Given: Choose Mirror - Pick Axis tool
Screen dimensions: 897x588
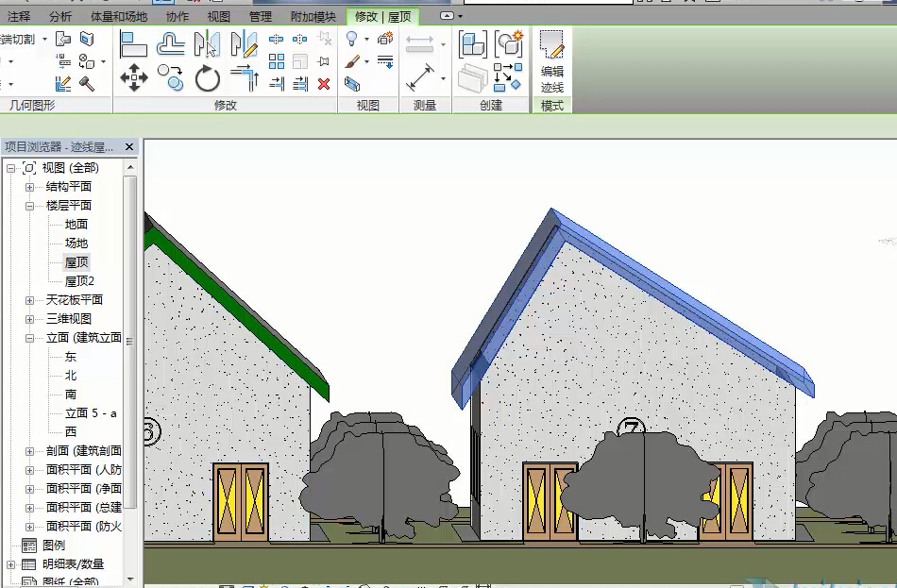Looking at the screenshot, I should click(x=207, y=44).
